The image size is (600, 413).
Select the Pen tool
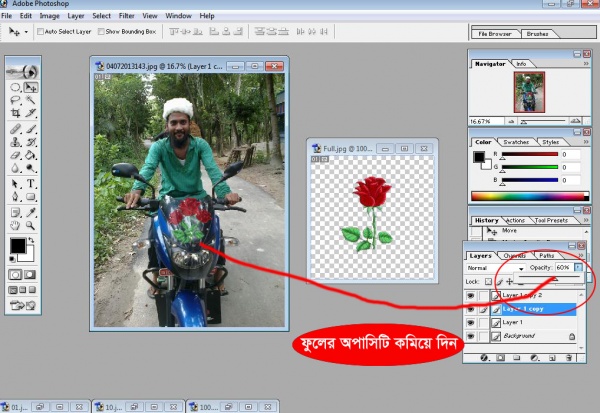tap(15, 197)
